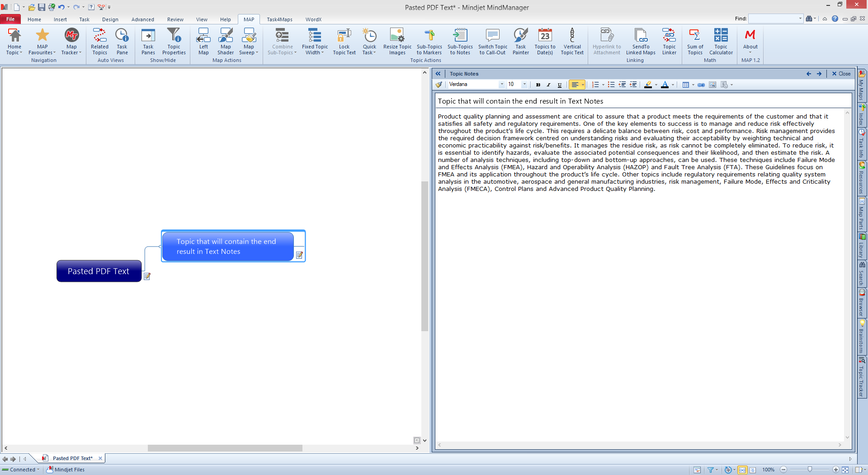
Task: Click the font color swatch in notes
Action: [665, 85]
